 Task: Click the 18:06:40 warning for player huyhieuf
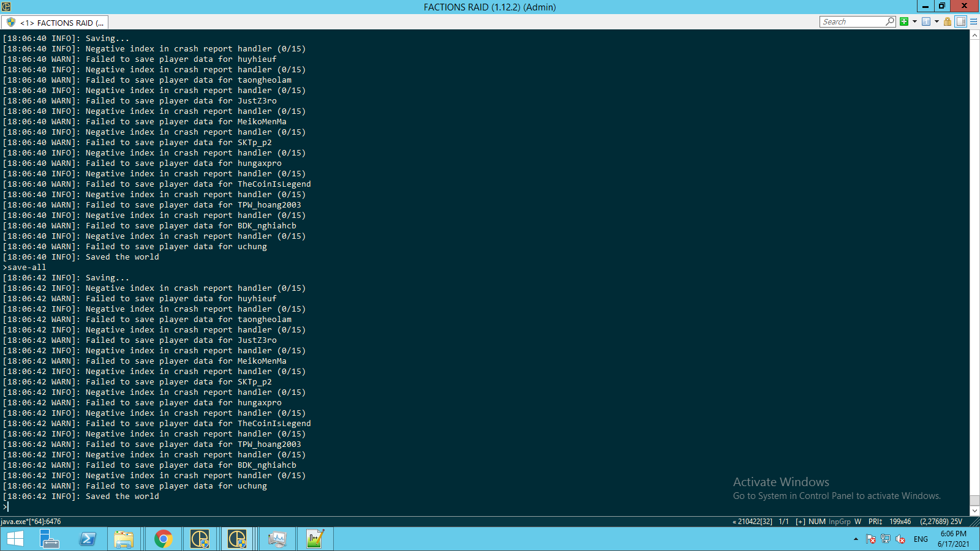(140, 59)
